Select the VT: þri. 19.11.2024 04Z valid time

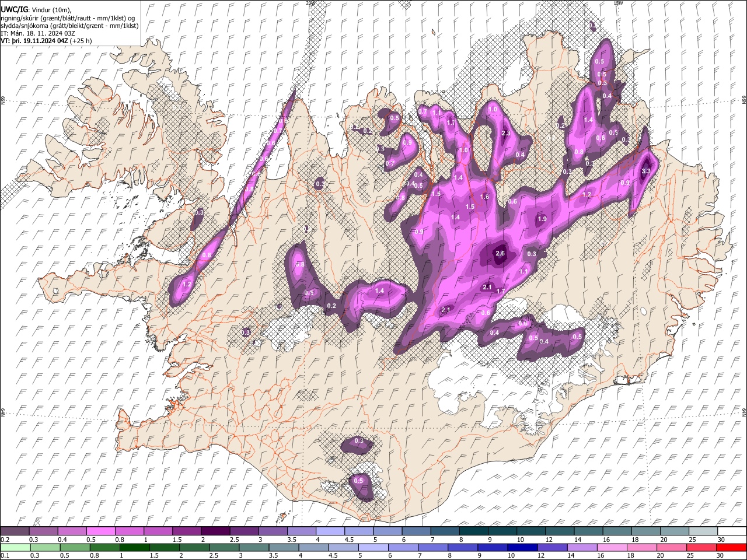pyautogui.click(x=34, y=41)
